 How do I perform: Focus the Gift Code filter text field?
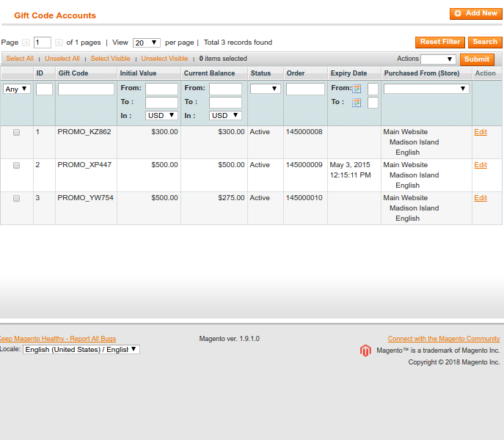coord(86,89)
